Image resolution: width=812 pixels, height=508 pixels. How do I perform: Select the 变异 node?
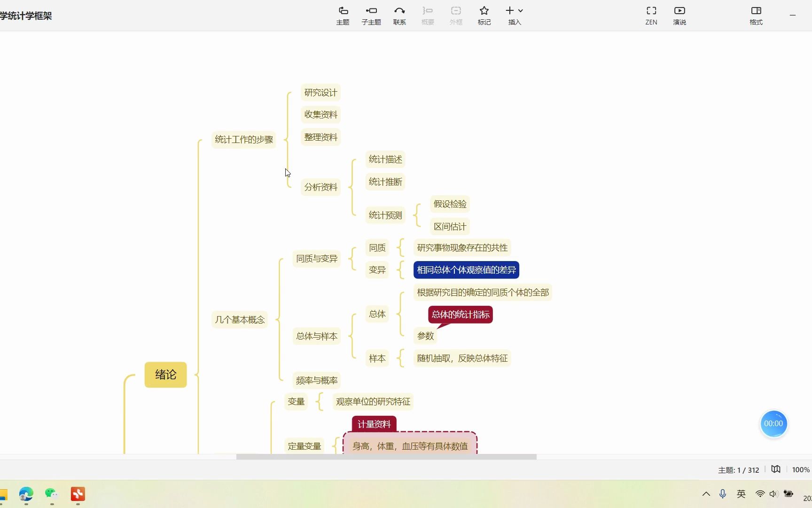coord(377,270)
